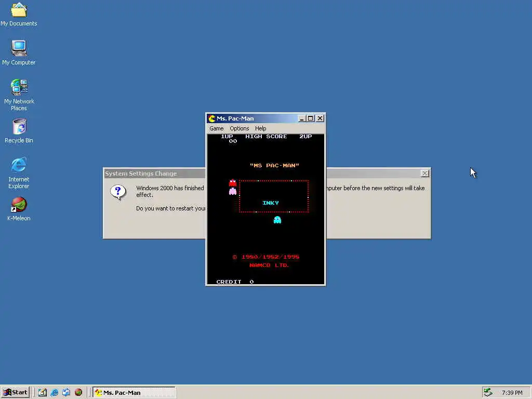Image resolution: width=532 pixels, height=399 pixels.
Task: Click the question mark icon in dialog
Action: coord(118,192)
